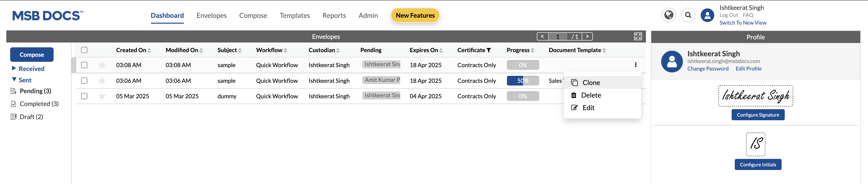The image size is (868, 184).
Task: Click the globe language icon
Action: point(669,15)
